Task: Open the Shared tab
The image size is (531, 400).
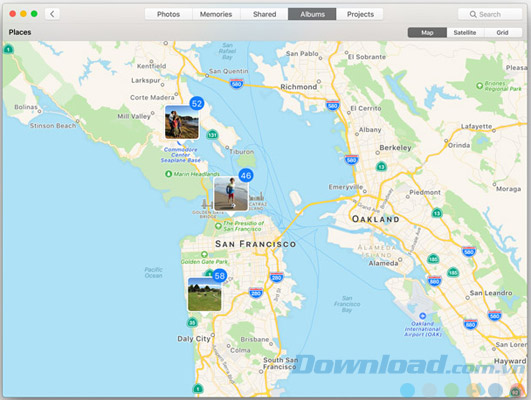Action: point(264,14)
